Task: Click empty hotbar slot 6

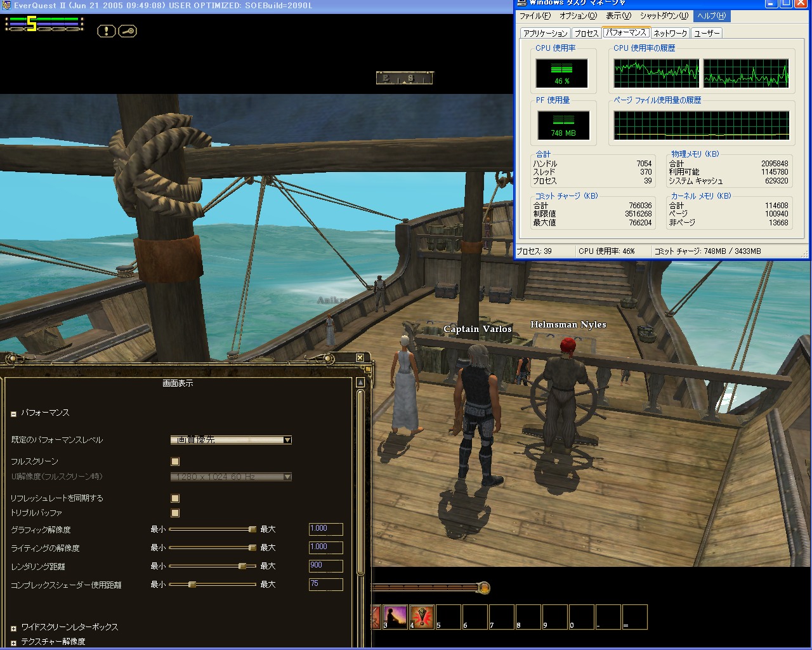Action: pyautogui.click(x=475, y=617)
